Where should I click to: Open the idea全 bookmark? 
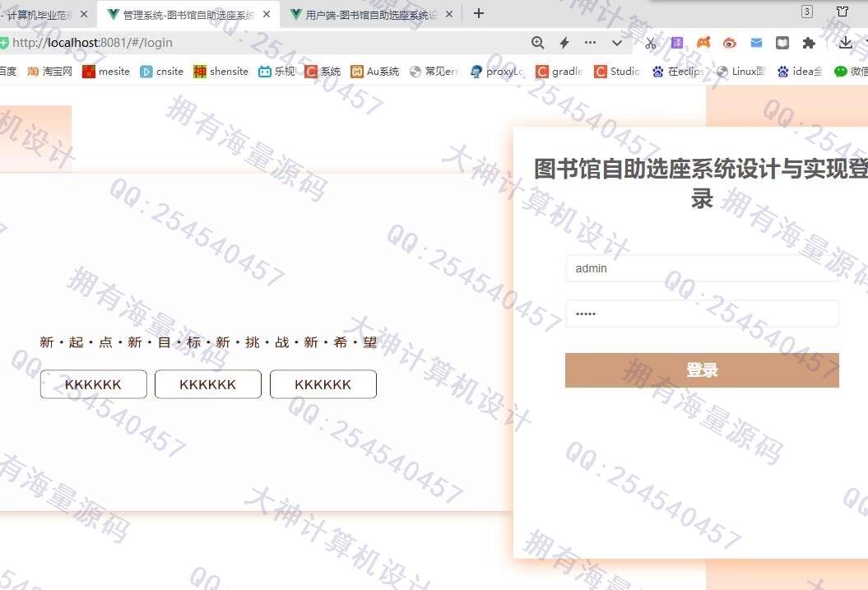click(x=800, y=72)
